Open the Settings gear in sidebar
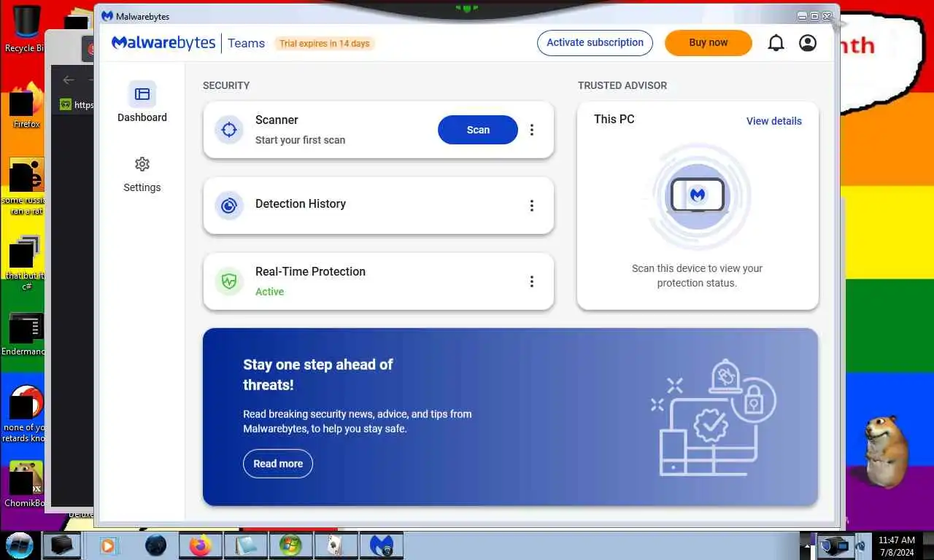The width and height of the screenshot is (934, 560). (142, 164)
